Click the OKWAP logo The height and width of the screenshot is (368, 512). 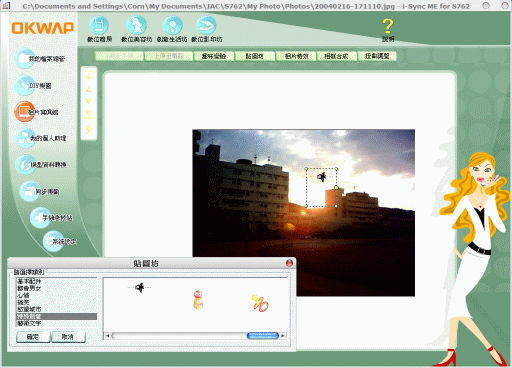[x=43, y=28]
